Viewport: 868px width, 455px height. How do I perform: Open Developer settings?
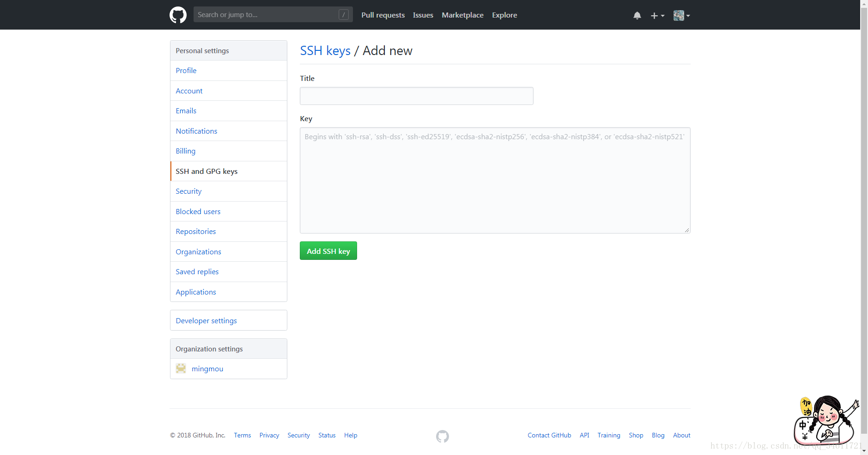coord(229,320)
